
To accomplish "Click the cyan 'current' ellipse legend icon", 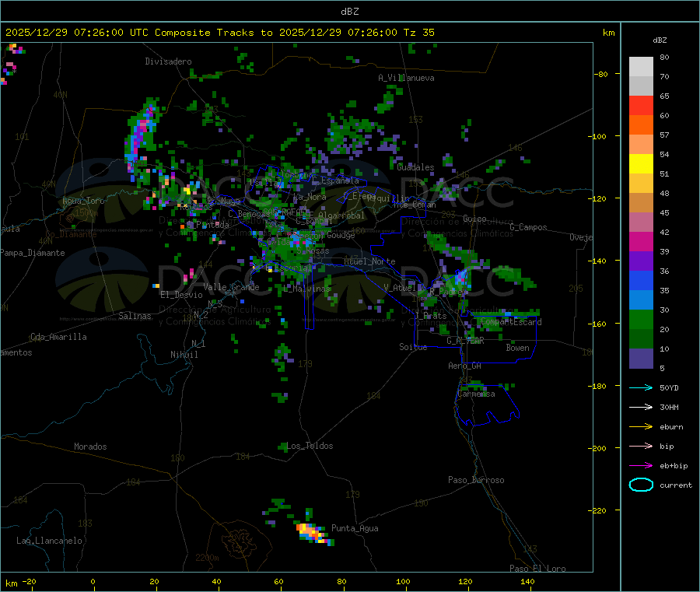I will [641, 485].
